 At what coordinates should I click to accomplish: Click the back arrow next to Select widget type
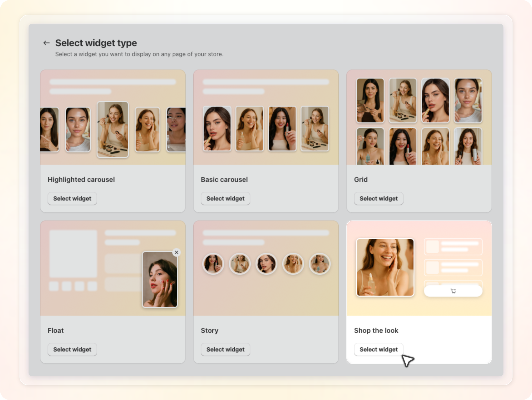click(46, 43)
